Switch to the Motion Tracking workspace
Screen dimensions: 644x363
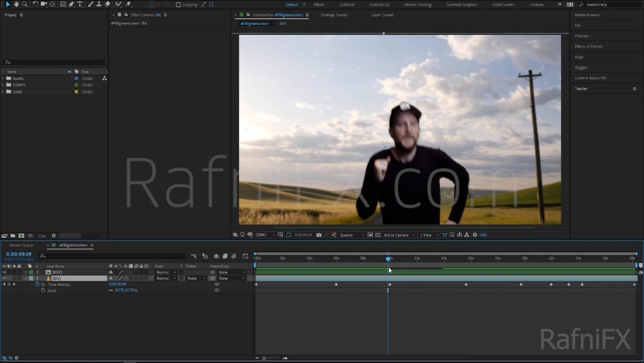[418, 5]
